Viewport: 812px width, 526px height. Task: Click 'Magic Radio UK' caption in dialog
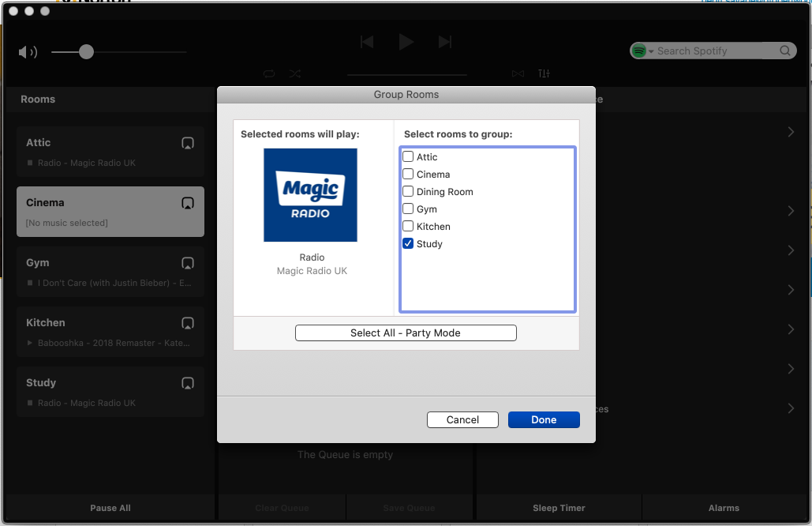pos(312,271)
